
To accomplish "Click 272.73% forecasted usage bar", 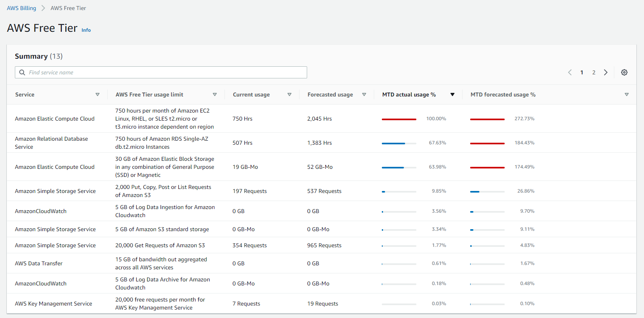I will 487,119.
